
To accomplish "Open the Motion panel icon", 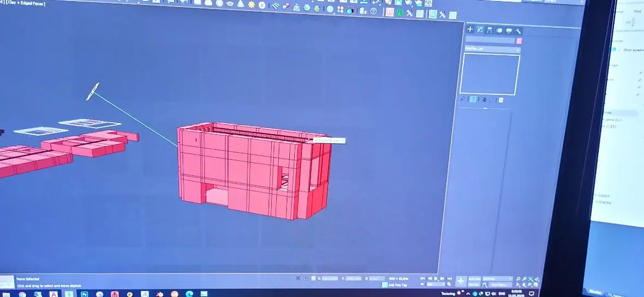I will point(499,31).
